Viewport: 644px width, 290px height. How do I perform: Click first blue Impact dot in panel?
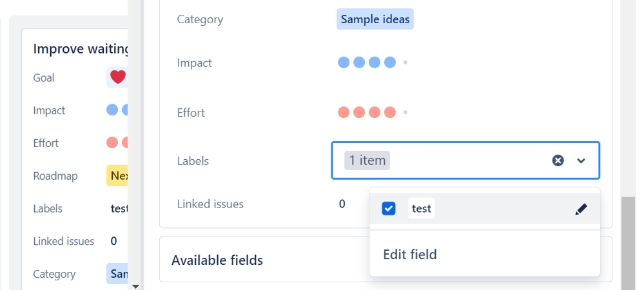[x=344, y=63]
